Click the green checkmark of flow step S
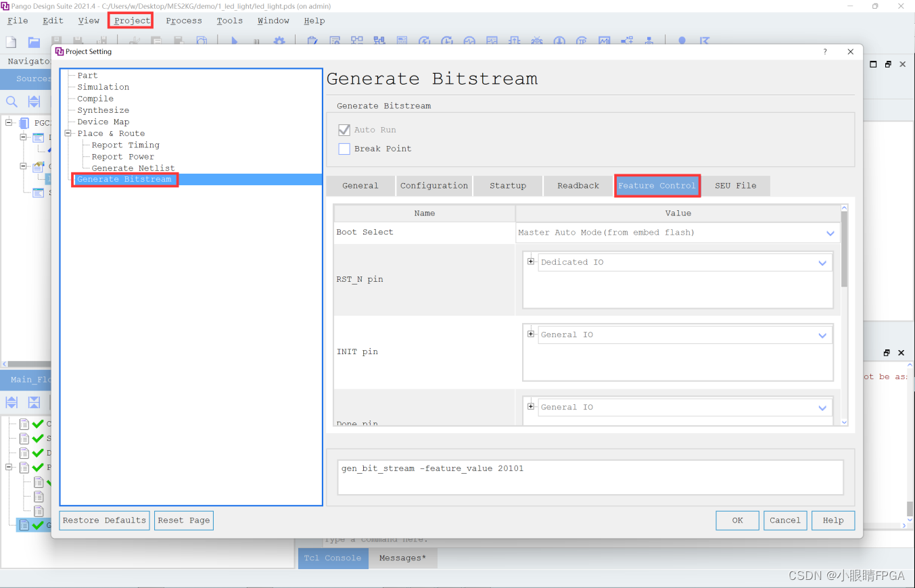Viewport: 915px width, 588px height. tap(38, 439)
